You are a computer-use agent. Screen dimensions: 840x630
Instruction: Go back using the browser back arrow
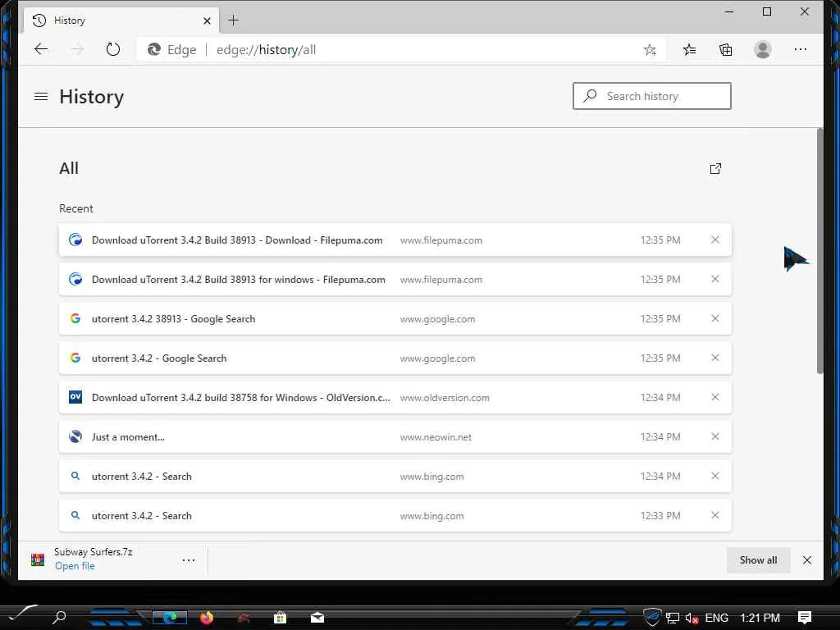pos(41,49)
